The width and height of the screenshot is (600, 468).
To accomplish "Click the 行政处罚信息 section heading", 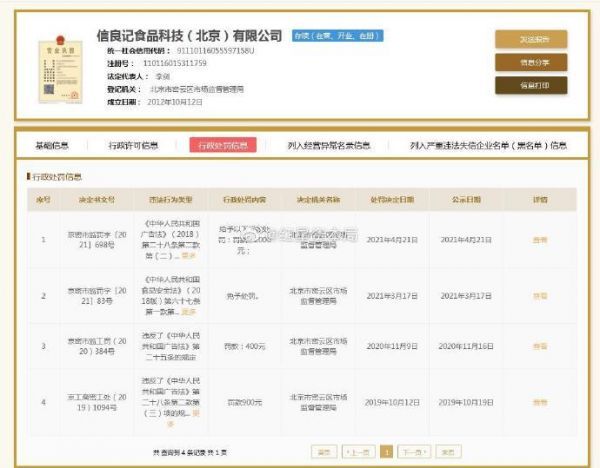I will 57,177.
